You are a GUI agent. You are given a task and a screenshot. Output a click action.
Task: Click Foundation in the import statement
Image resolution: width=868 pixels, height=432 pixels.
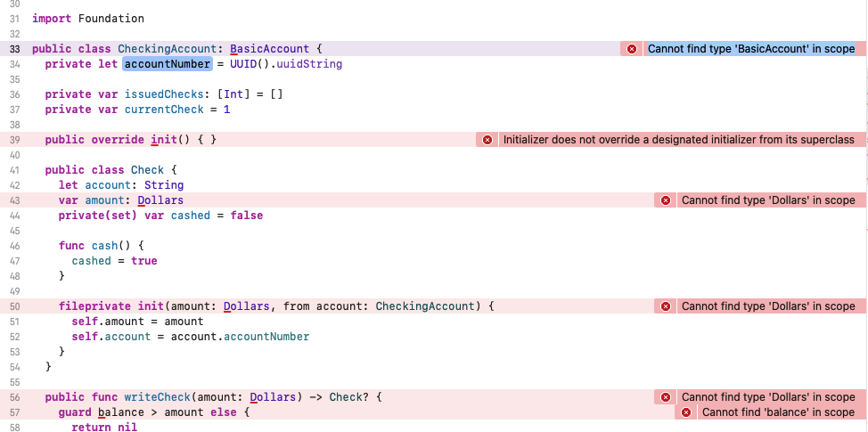111,19
